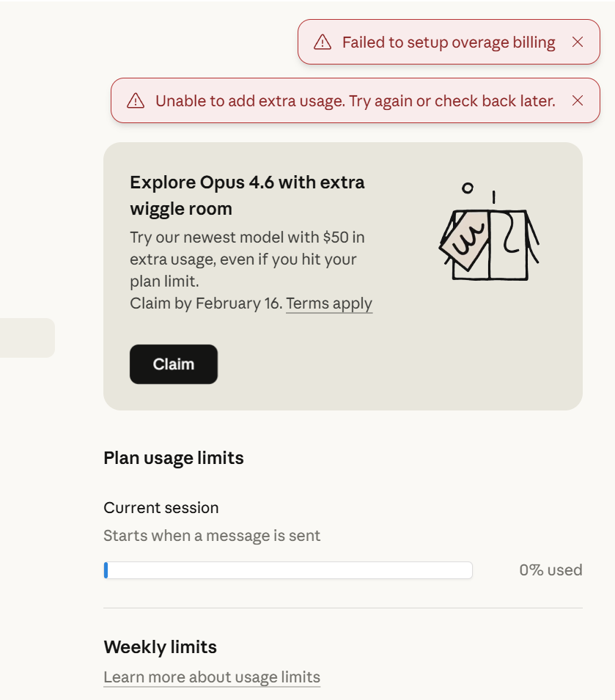Screen dimensions: 615x700
Task: Click the Current session usage progress bar
Action: [x=288, y=570]
